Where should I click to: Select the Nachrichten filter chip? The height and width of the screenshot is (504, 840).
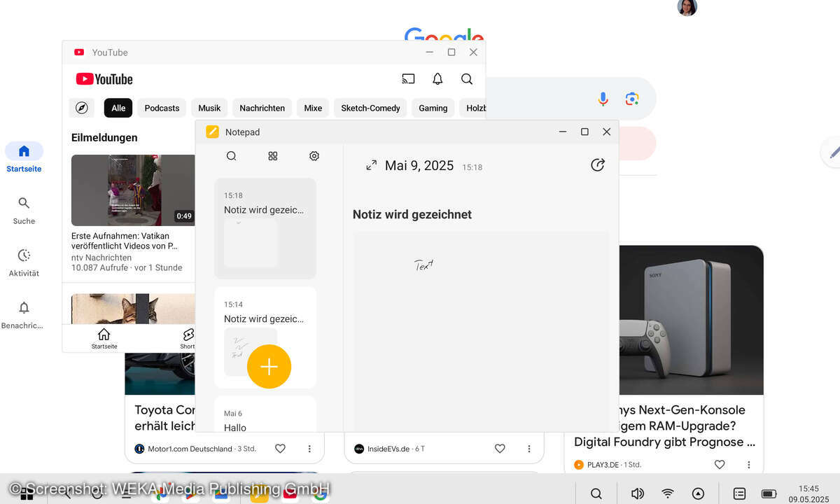tap(262, 108)
